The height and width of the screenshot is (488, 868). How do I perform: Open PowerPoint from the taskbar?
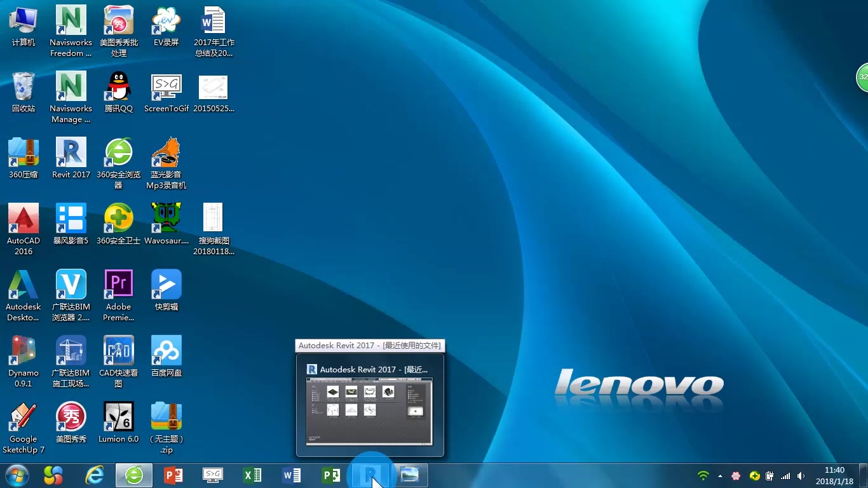tap(173, 475)
